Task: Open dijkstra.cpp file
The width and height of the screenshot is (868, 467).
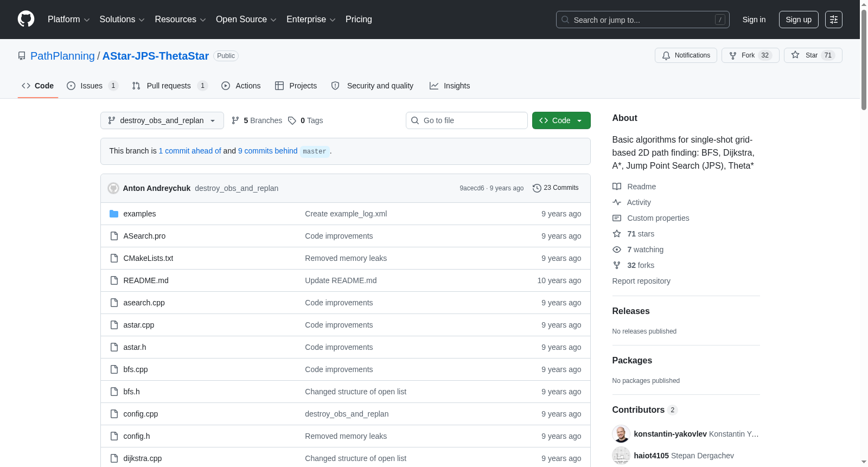Action: 142,458
